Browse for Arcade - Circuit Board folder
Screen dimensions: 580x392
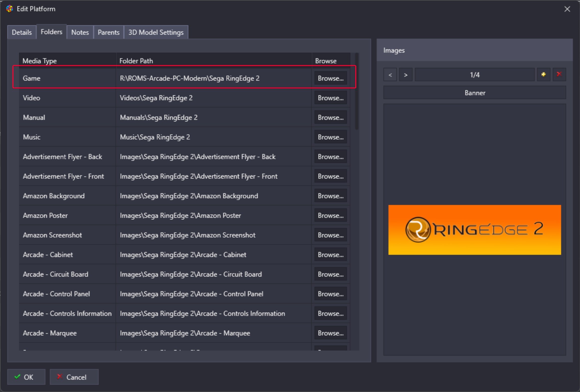click(330, 274)
